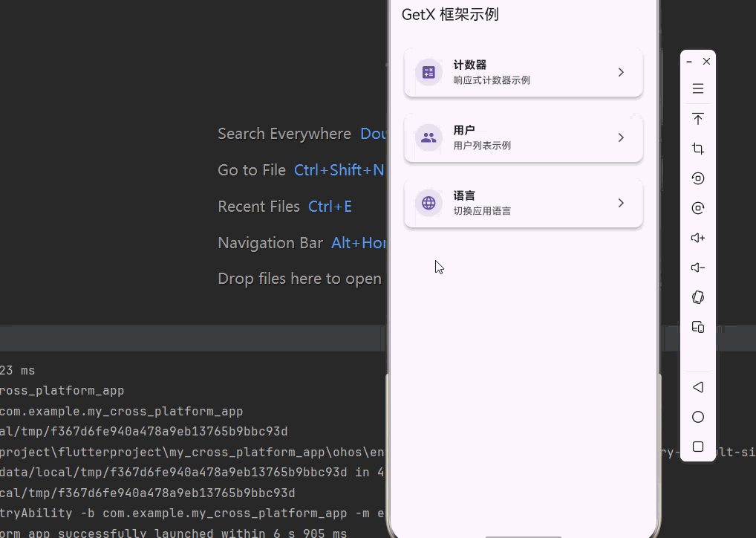The height and width of the screenshot is (538, 756).
Task: Click the calculator icon on 计数器 card
Action: pyautogui.click(x=428, y=72)
